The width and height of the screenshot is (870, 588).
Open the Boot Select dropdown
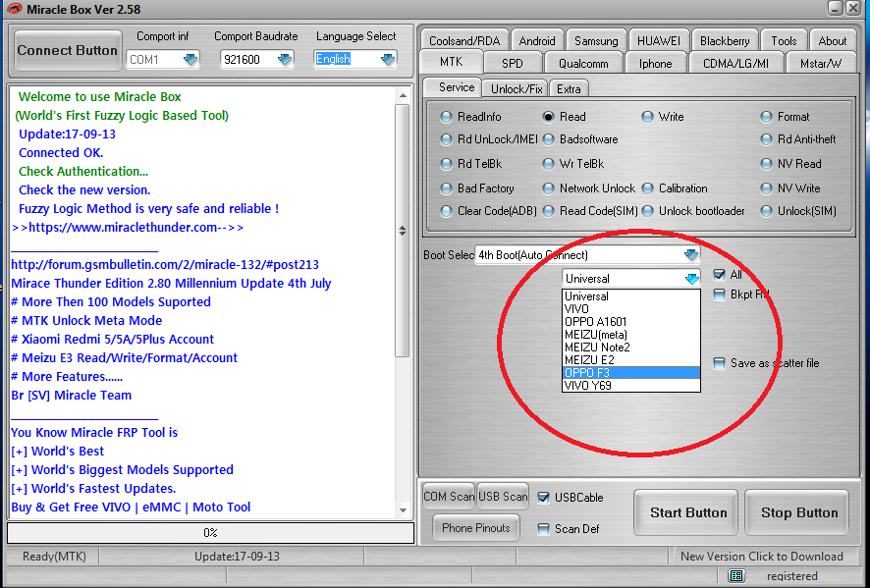click(690, 255)
